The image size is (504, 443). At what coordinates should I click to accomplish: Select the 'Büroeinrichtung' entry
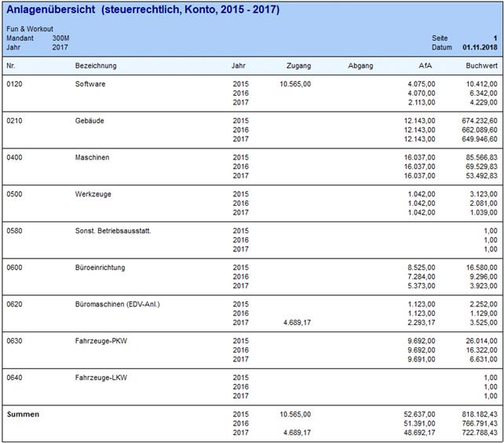click(100, 268)
